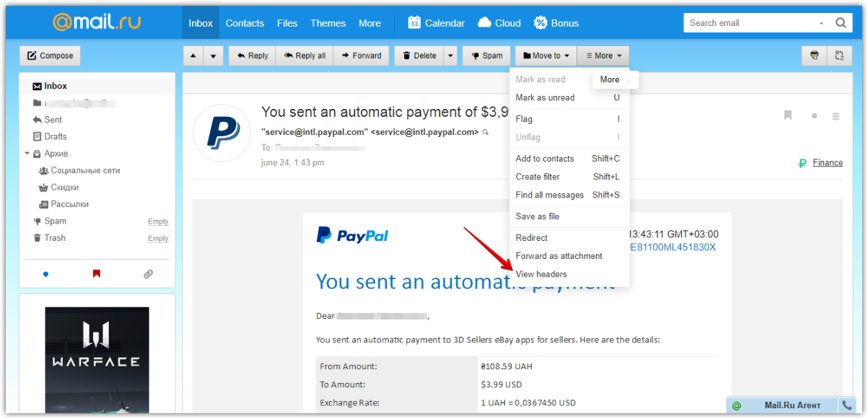Click the paperclip attachments filter icon
Viewport: 868px width, 419px height.
click(149, 274)
